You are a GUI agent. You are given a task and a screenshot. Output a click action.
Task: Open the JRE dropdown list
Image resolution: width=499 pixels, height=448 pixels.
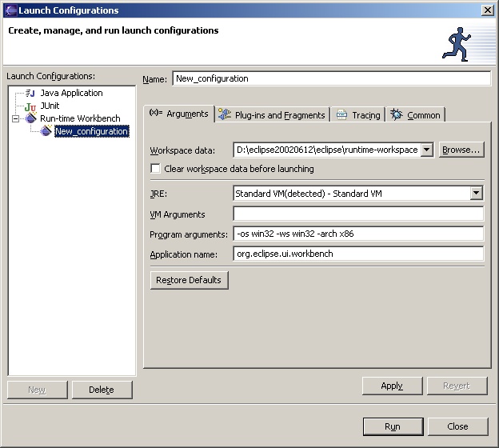pyautogui.click(x=477, y=193)
